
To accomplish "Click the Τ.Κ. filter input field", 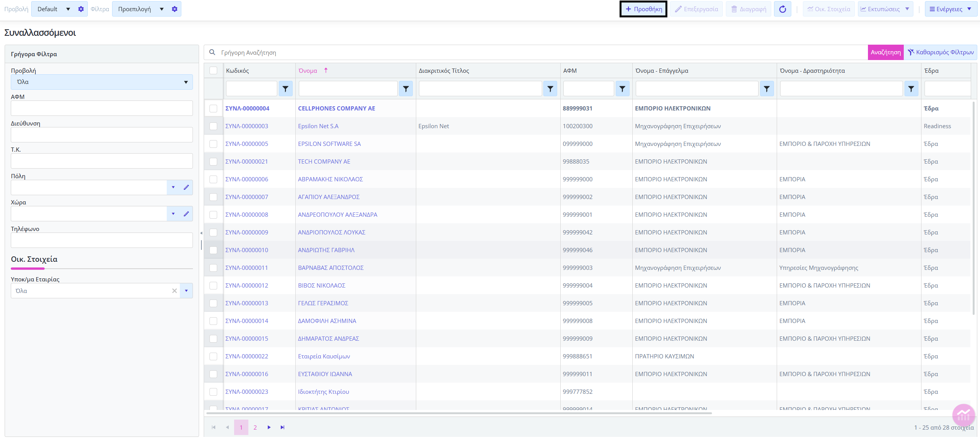I will point(102,161).
